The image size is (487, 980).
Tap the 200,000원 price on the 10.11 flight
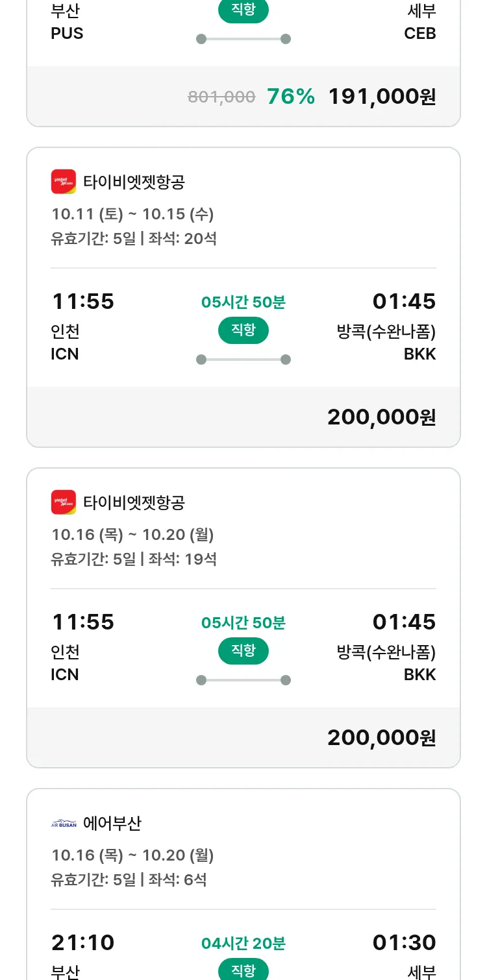pyautogui.click(x=382, y=417)
